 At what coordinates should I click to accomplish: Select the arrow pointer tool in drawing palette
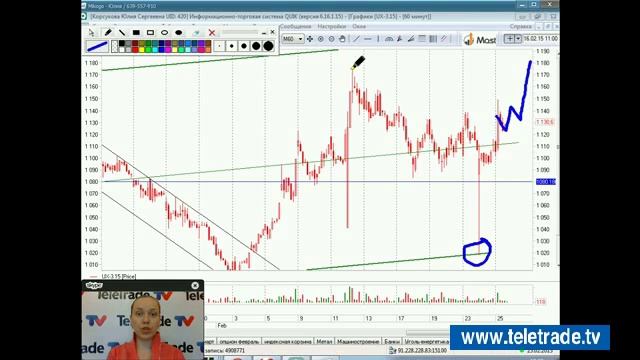(x=91, y=33)
